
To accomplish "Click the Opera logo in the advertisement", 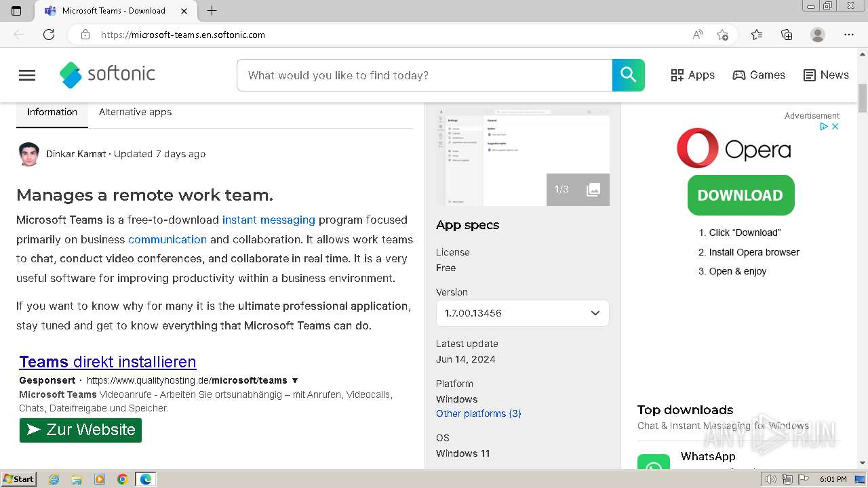I will (734, 148).
